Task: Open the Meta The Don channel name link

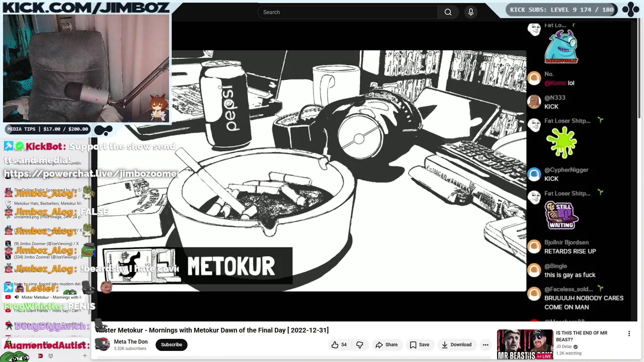Action: pyautogui.click(x=131, y=342)
